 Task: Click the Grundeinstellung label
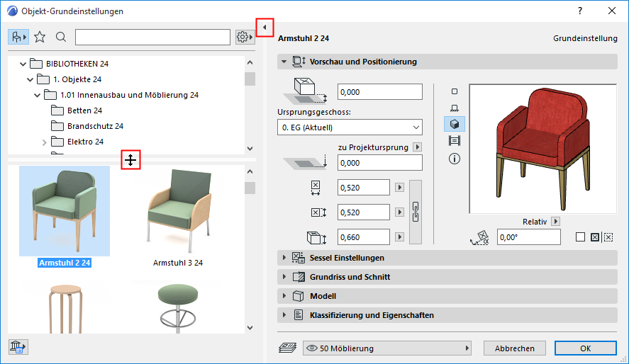(x=585, y=38)
